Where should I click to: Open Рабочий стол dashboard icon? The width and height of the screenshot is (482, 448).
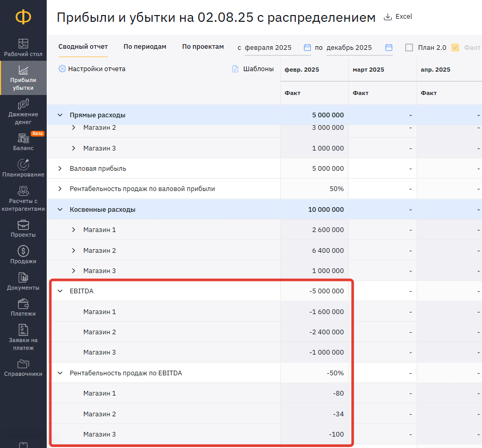tap(23, 44)
